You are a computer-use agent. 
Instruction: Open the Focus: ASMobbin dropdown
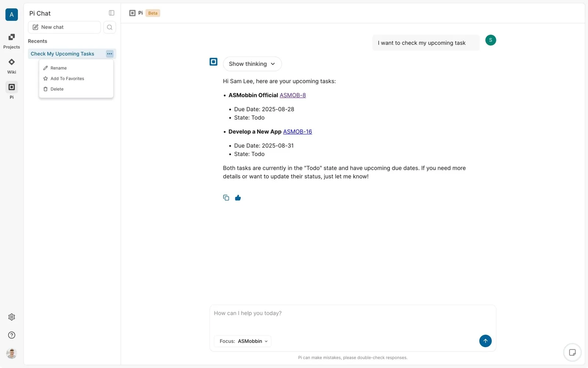[243, 341]
